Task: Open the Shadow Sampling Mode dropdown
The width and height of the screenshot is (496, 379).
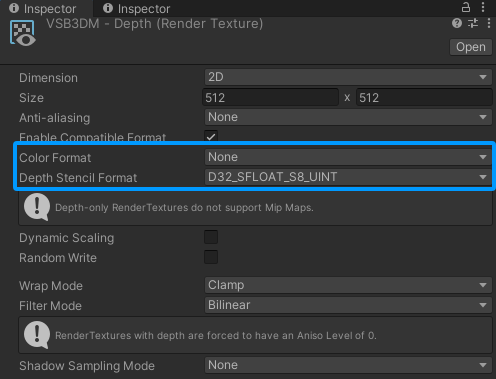Action: pos(348,365)
